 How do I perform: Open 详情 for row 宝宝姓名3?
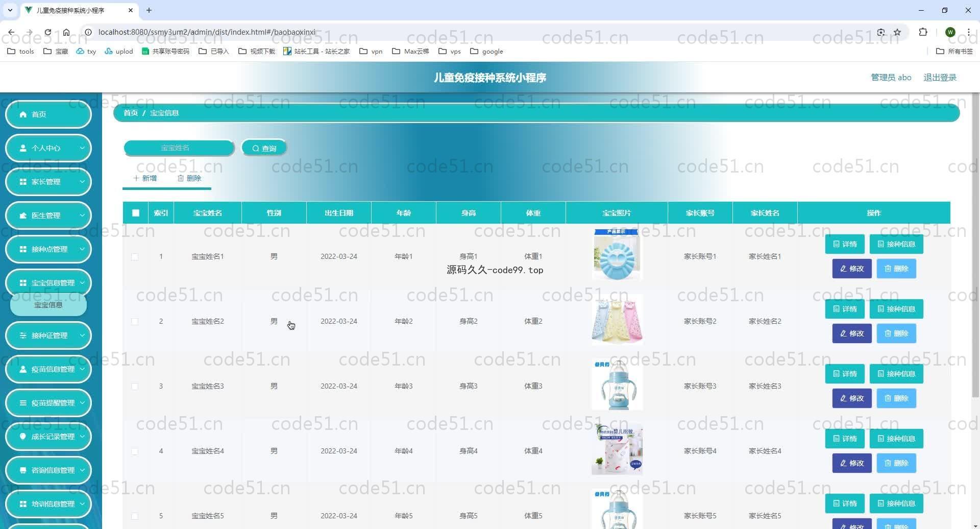[845, 374]
